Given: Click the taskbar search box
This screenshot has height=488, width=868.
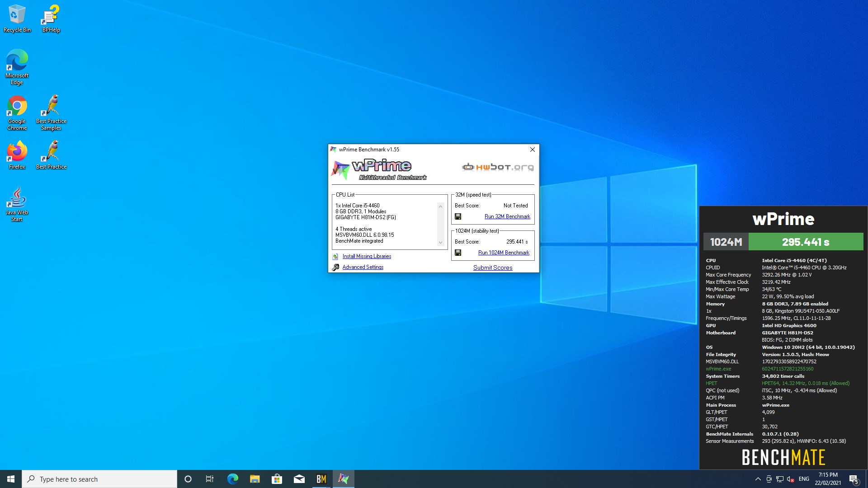Looking at the screenshot, I should [99, 479].
